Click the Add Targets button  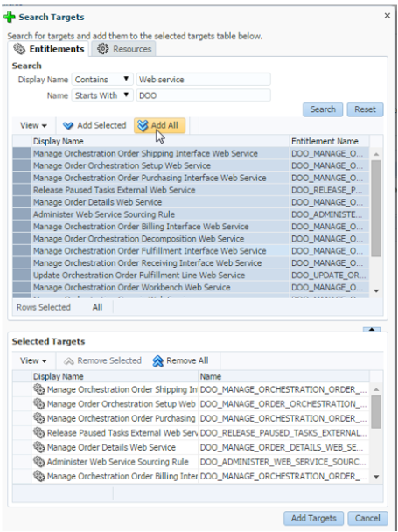(x=313, y=518)
